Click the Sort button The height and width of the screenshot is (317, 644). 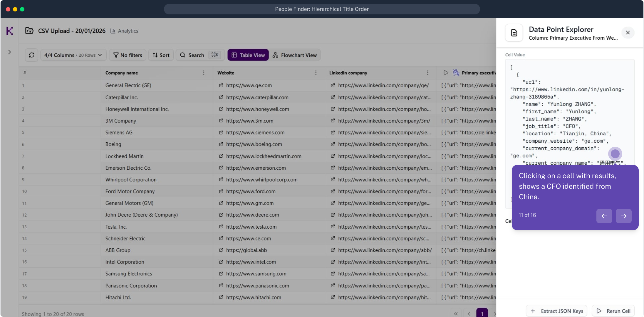[x=161, y=55]
